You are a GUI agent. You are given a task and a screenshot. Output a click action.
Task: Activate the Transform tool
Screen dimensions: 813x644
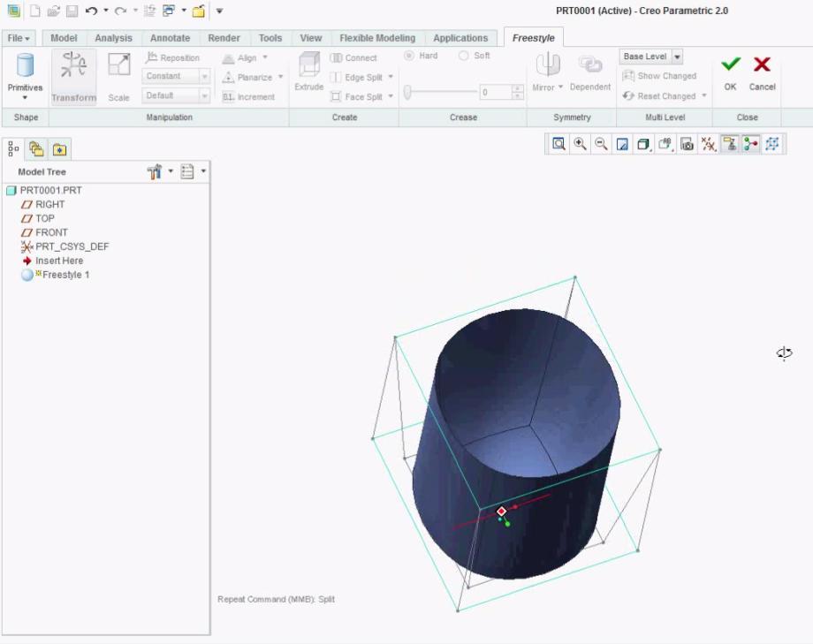[73, 77]
